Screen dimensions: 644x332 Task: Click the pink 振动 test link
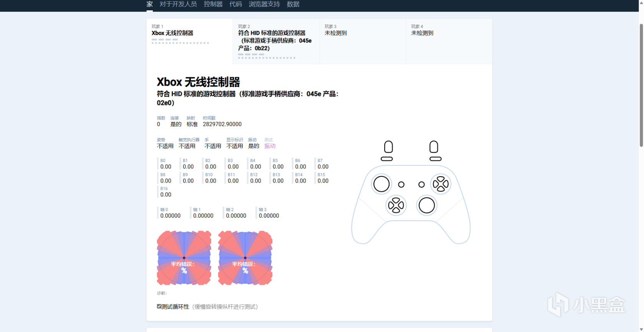tap(270, 146)
